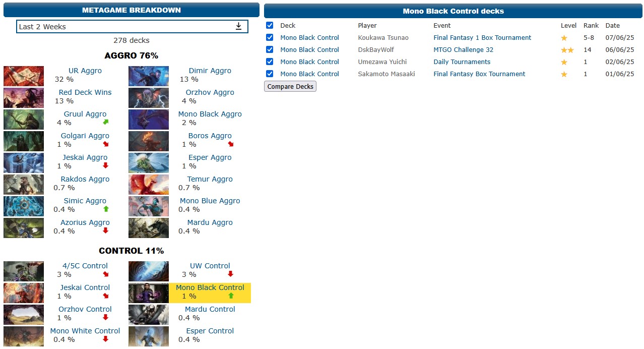Uncheck Umezawa Yuichi's deck checkbox
The image size is (644, 349).
pyautogui.click(x=270, y=62)
